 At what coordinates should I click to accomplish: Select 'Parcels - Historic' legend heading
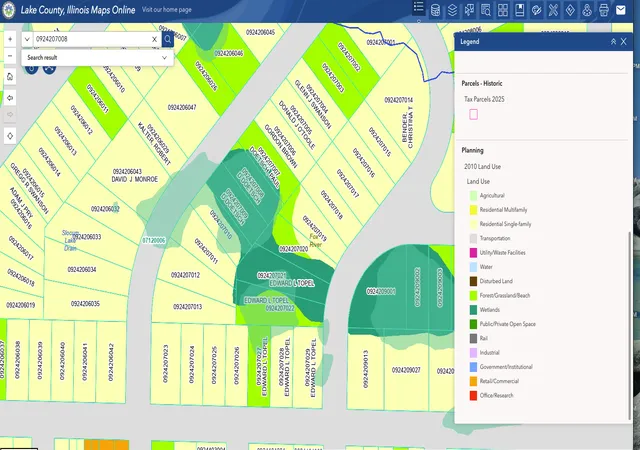pyautogui.click(x=482, y=83)
